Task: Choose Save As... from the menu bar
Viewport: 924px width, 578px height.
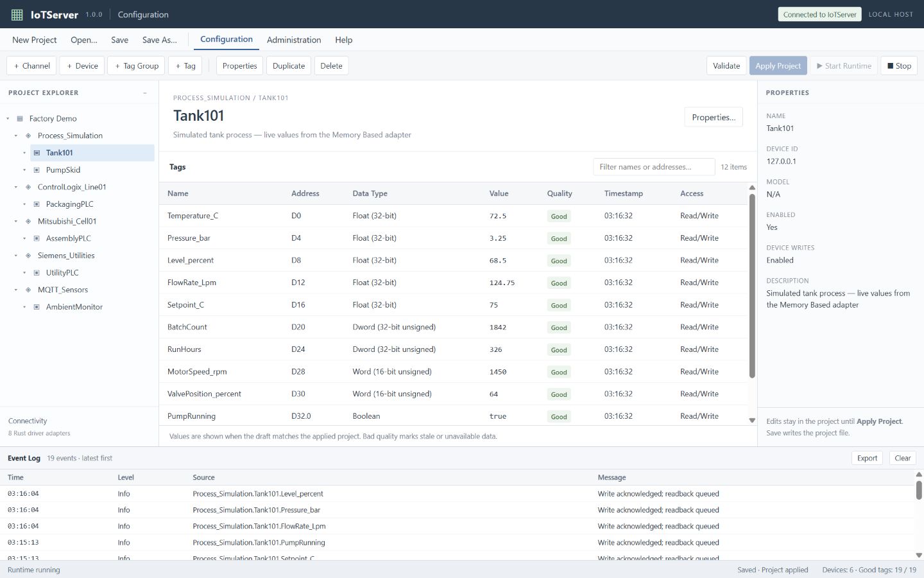Action: [160, 40]
